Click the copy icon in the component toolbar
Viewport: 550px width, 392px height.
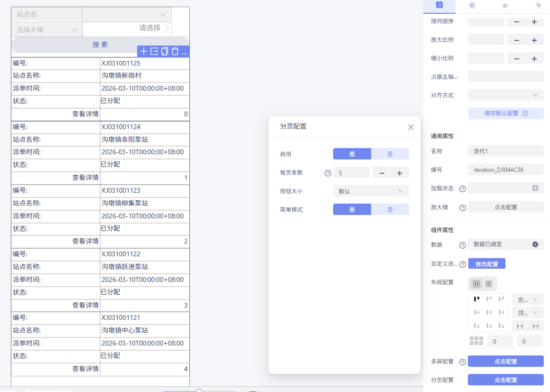pyautogui.click(x=165, y=51)
